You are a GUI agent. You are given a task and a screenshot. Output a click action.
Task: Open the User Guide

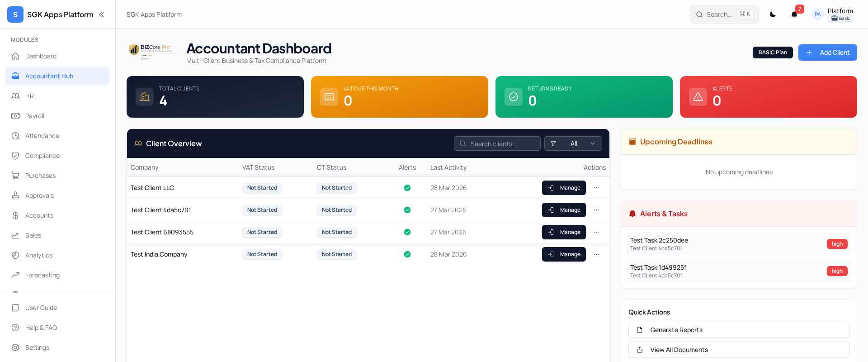57,308
